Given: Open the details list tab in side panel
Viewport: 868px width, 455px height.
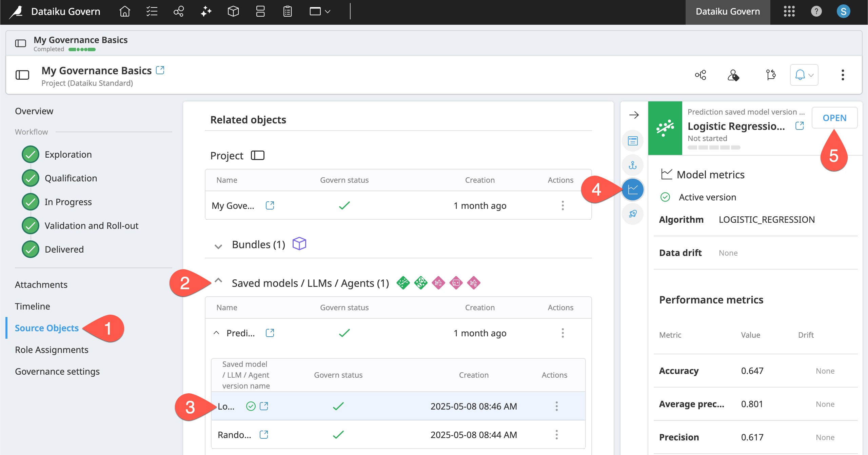Looking at the screenshot, I should click(x=633, y=141).
